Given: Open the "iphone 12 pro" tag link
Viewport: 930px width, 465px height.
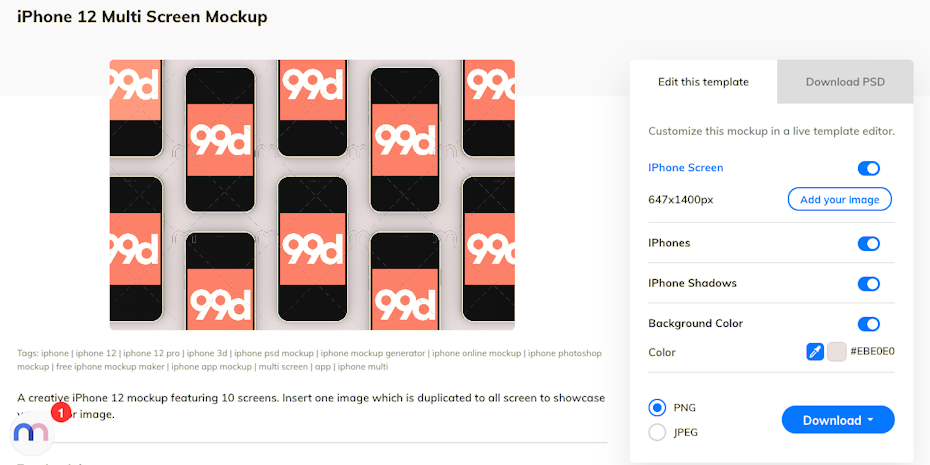Looking at the screenshot, I should point(151,353).
